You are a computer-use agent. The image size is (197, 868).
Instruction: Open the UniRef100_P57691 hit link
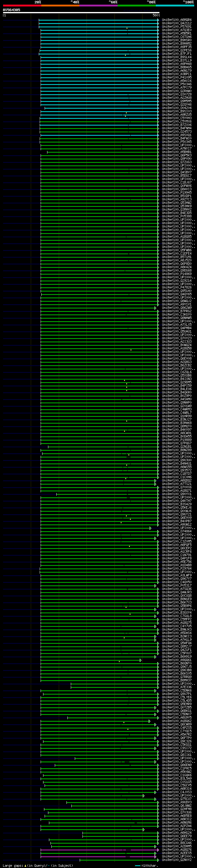[177, 26]
